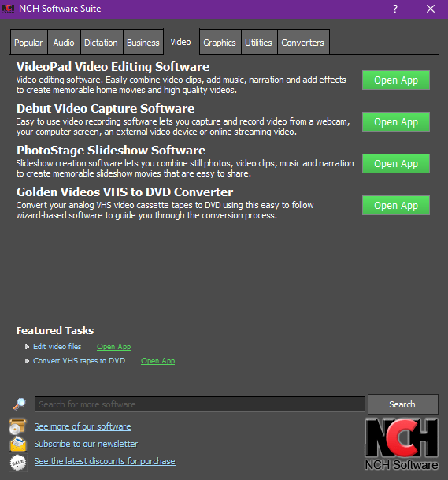Click the large NCH Software logo
The height and width of the screenshot is (480, 448).
(402, 445)
